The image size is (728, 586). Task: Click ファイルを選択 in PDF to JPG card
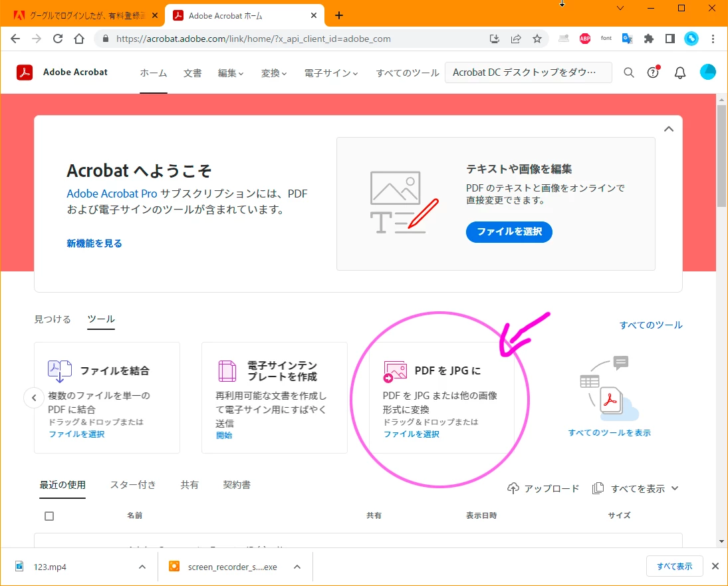click(412, 434)
